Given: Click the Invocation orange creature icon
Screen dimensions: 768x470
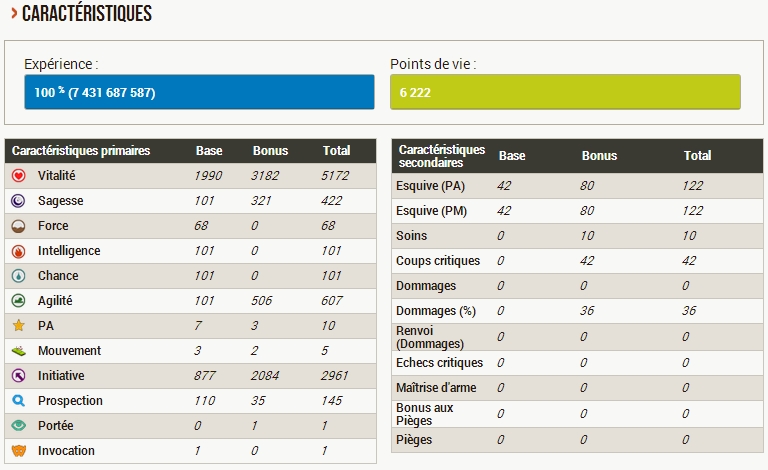Looking at the screenshot, I should pyautogui.click(x=19, y=450).
